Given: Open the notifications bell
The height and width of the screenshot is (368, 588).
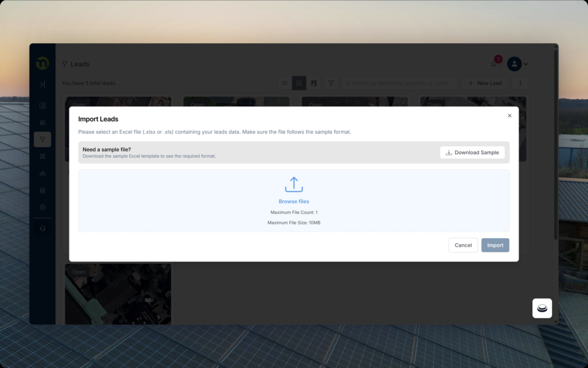Looking at the screenshot, I should 494,64.
